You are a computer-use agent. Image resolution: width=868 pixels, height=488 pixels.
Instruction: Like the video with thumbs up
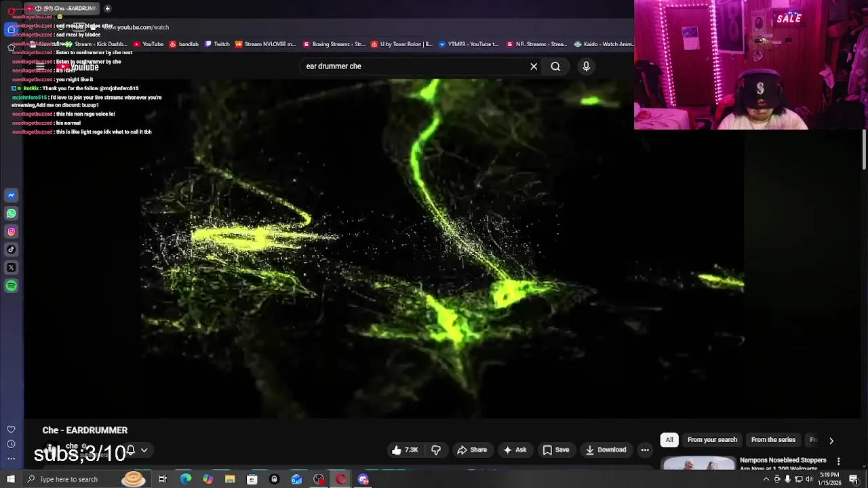[x=405, y=450]
